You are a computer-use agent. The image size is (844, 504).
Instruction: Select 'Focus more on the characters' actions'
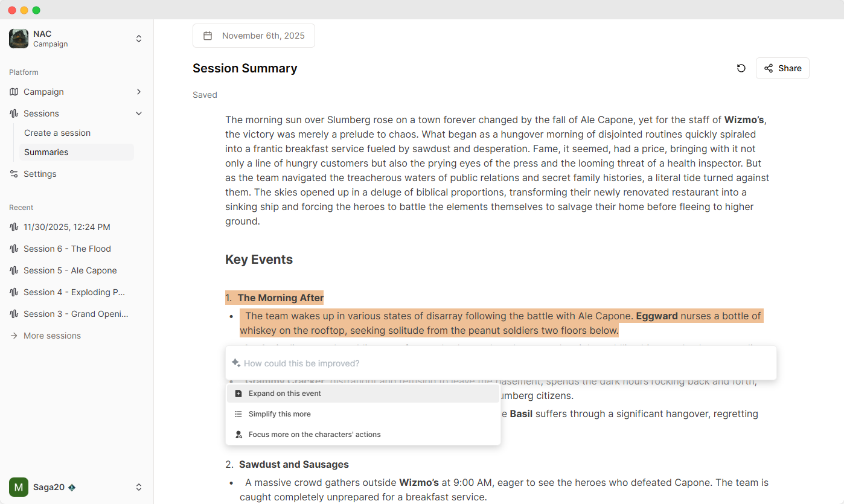click(x=315, y=434)
